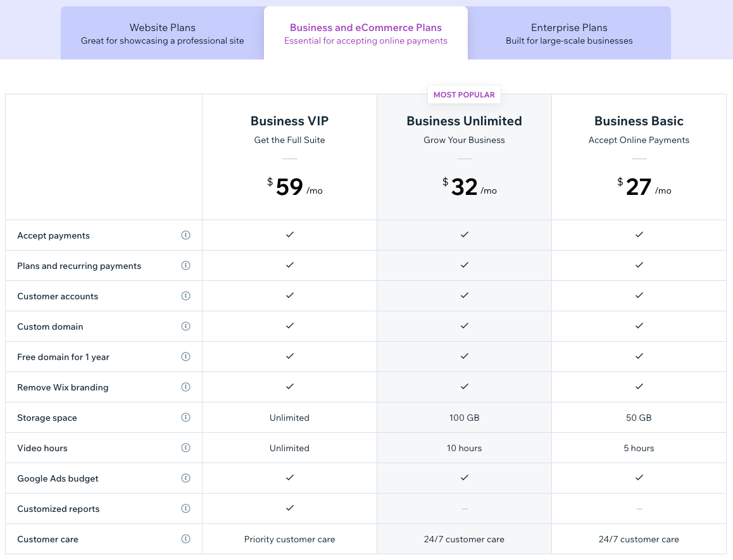The width and height of the screenshot is (733, 560).
Task: Click the Business Basic plan heading
Action: point(639,121)
